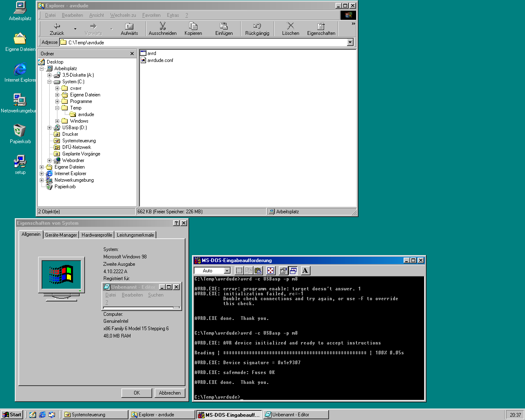
Task: Open the Wechseln zu menu
Action: [123, 15]
